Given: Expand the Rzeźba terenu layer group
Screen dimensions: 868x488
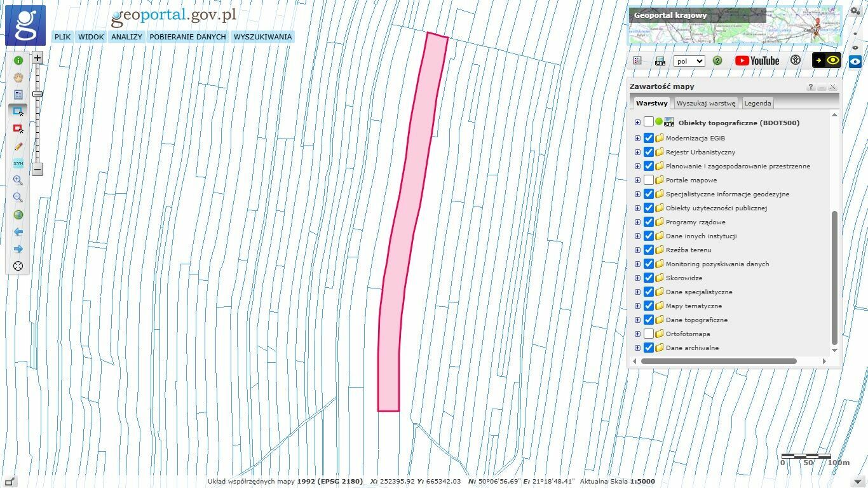Looking at the screenshot, I should pyautogui.click(x=637, y=250).
